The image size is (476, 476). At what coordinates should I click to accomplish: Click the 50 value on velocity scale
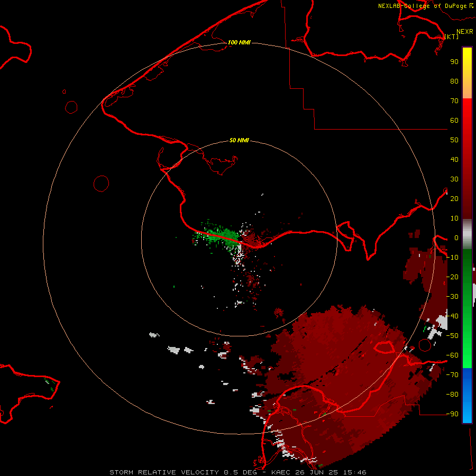coord(454,140)
